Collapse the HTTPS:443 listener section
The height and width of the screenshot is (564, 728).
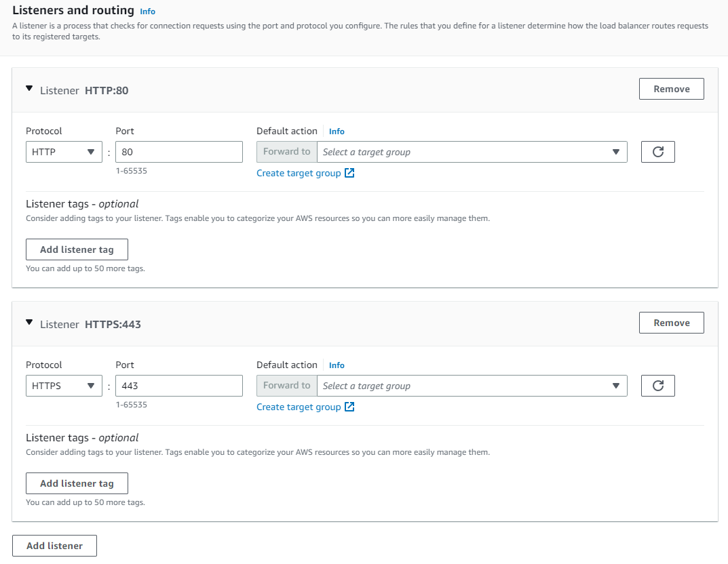29,323
